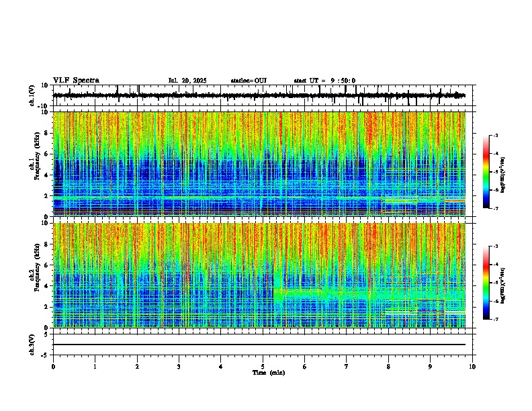The height and width of the screenshot is (411, 532).
Task: Click the log(PSD) label beside ch.2 color bar
Action: point(503,286)
